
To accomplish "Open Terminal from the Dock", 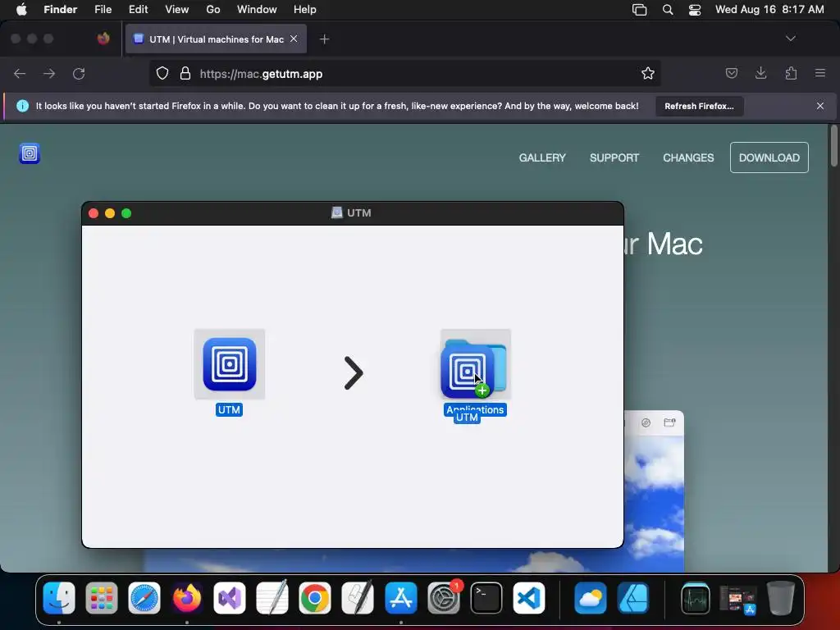I will coord(486,597).
